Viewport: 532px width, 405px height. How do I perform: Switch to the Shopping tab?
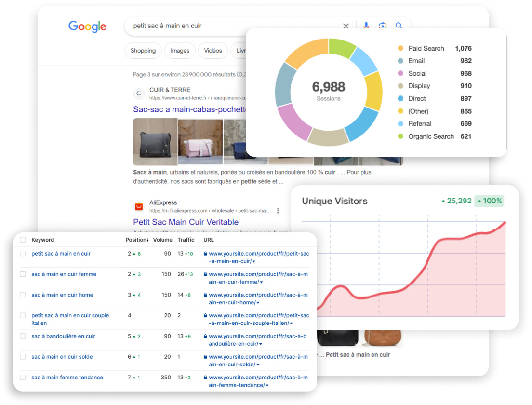[x=143, y=51]
